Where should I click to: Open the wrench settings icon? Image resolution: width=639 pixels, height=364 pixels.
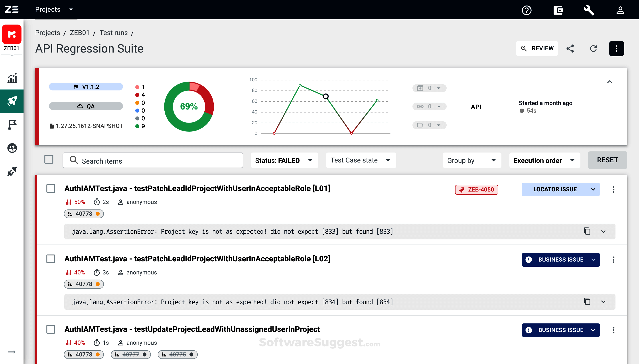[x=589, y=10]
